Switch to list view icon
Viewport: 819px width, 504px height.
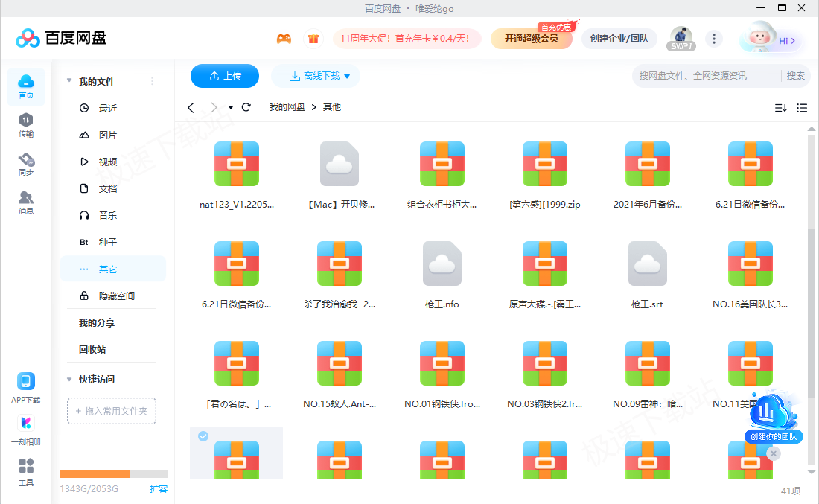[802, 108]
